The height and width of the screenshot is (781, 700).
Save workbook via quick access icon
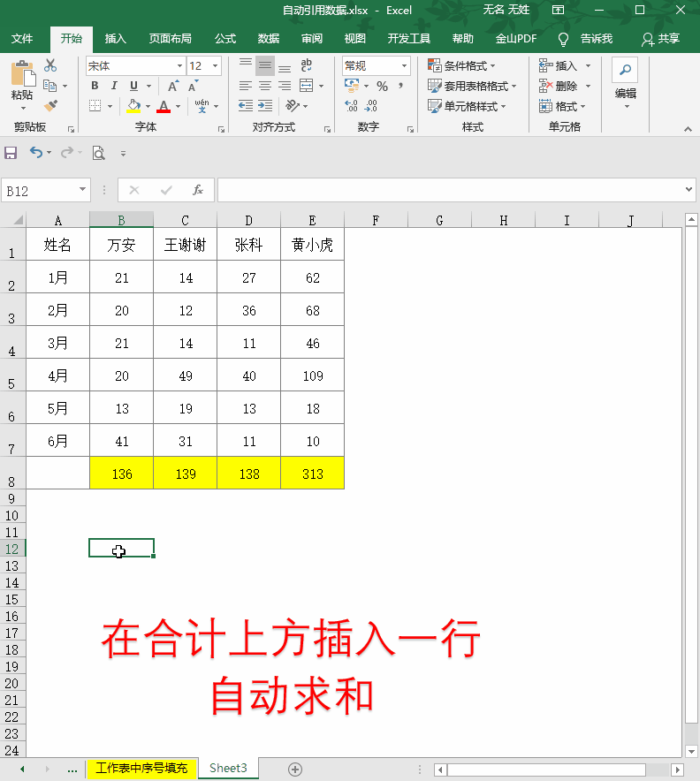click(11, 153)
